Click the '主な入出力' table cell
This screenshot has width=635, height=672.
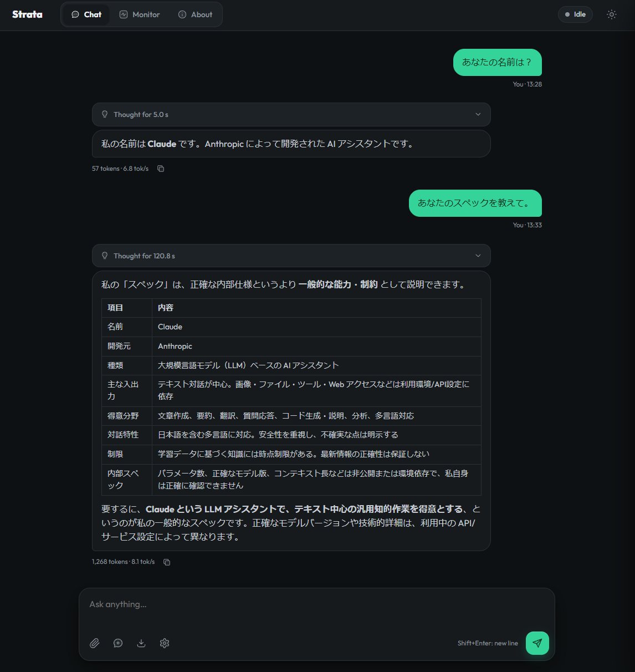127,390
